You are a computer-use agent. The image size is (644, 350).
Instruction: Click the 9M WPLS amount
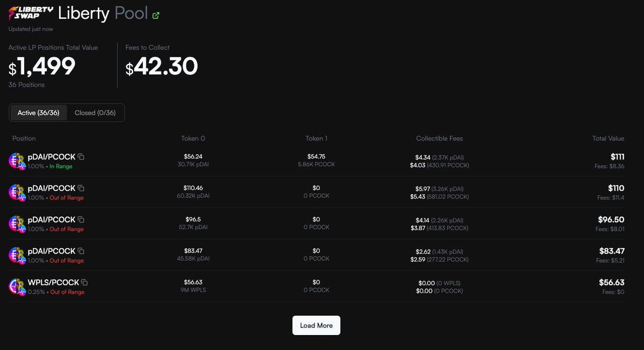193,290
